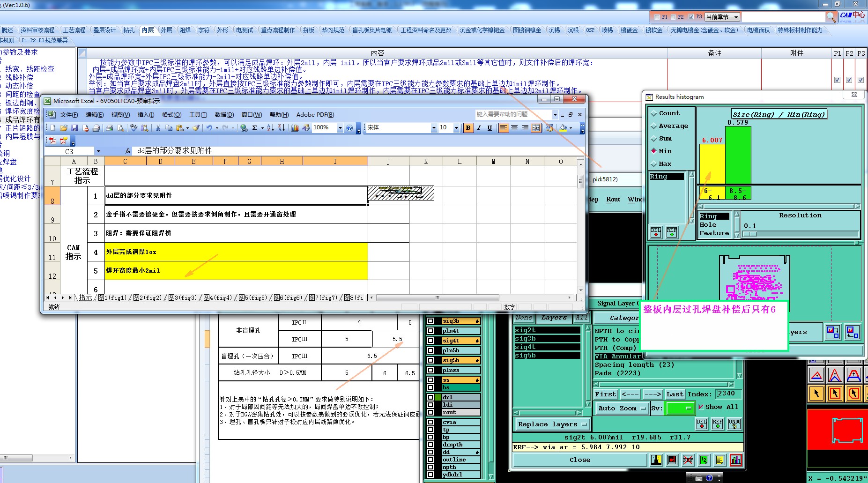Toggle checkbox beside the sig3b layer
This screenshot has height=483, width=868.
coord(430,321)
